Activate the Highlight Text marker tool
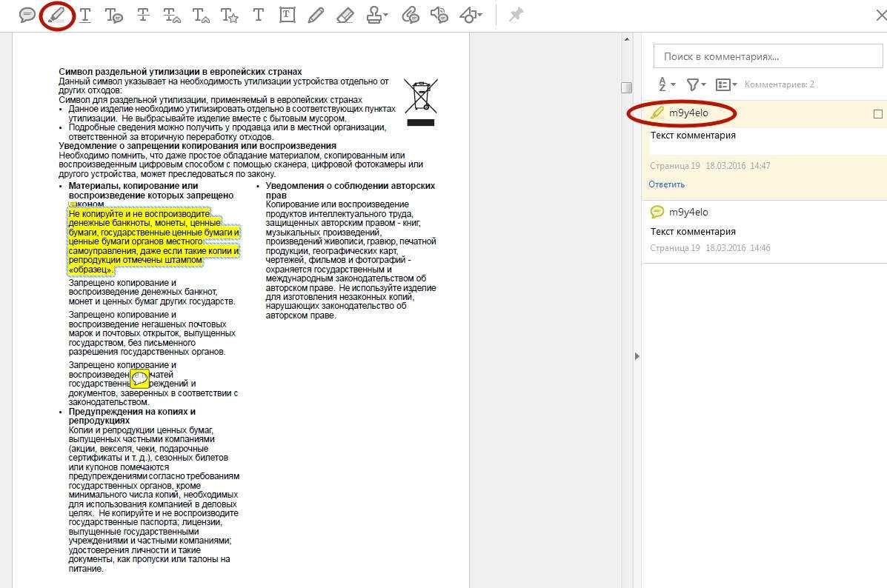887x588 pixels. click(57, 15)
